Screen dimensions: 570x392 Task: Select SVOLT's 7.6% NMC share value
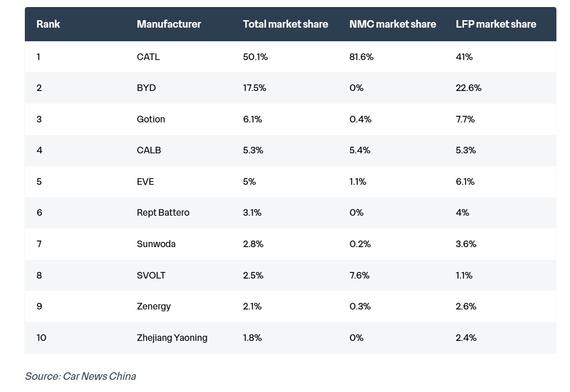point(360,275)
